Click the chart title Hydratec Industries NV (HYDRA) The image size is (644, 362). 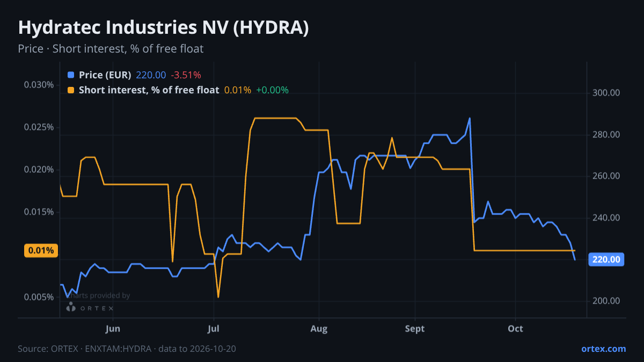[x=163, y=28]
